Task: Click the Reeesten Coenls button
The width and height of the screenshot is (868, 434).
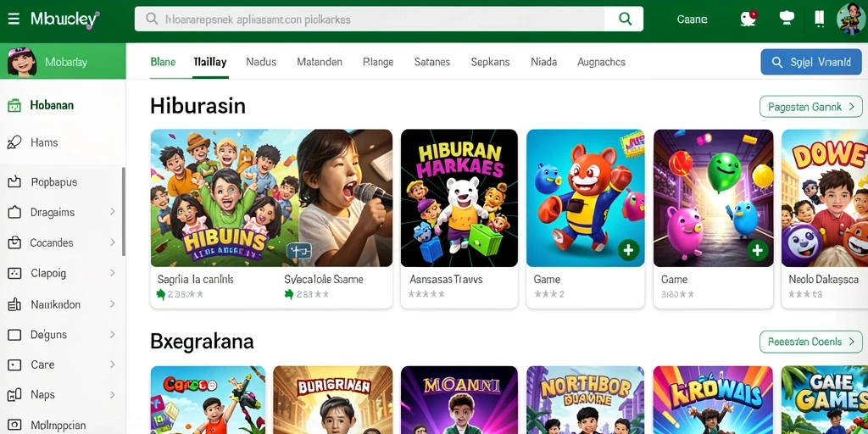Action: pyautogui.click(x=811, y=342)
